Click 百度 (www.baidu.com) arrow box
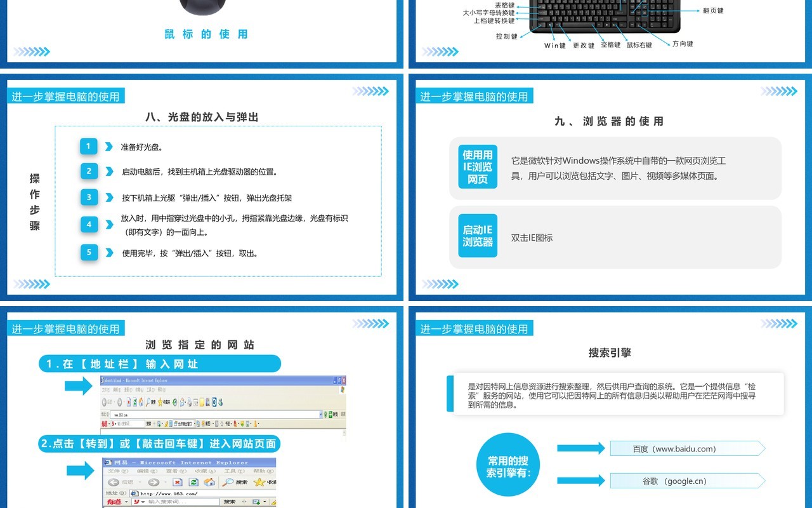The height and width of the screenshot is (508, 812). coord(688,448)
